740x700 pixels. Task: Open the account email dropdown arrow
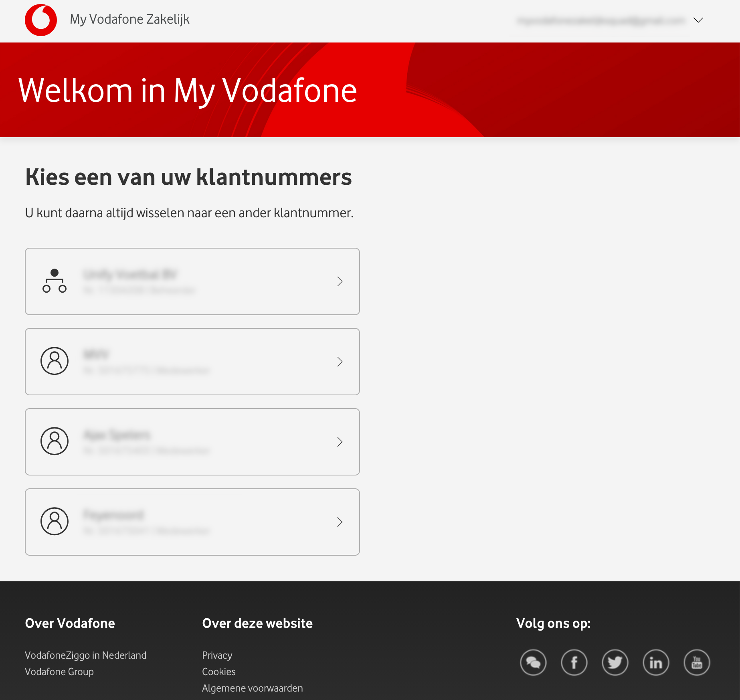coord(698,20)
